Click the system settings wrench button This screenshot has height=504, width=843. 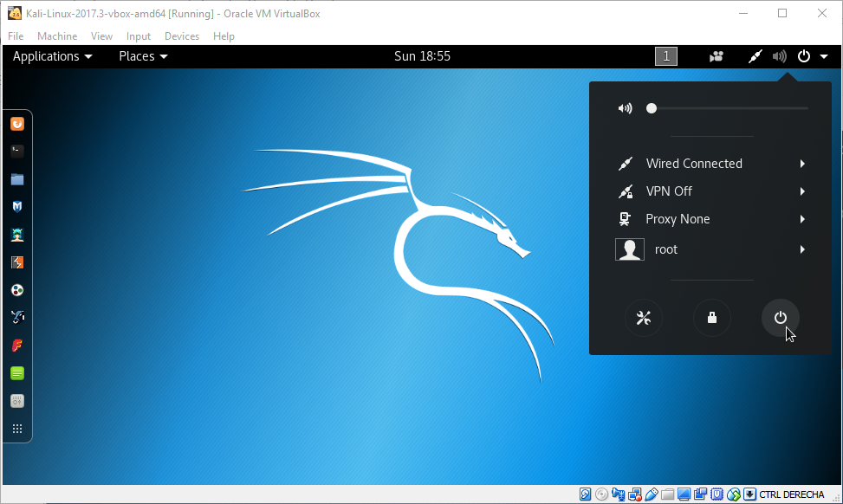(643, 318)
